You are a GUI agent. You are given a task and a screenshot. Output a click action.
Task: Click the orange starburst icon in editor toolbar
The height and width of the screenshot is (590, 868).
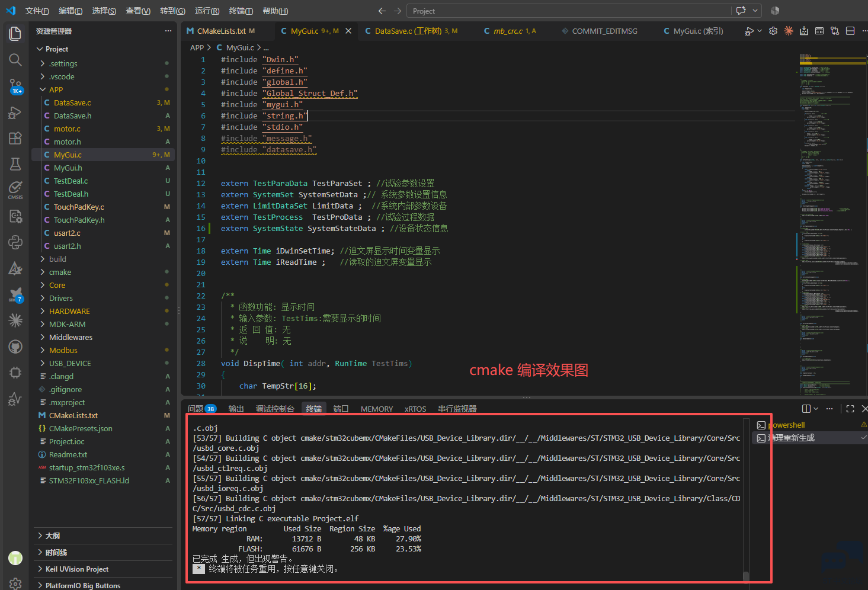pyautogui.click(x=789, y=31)
